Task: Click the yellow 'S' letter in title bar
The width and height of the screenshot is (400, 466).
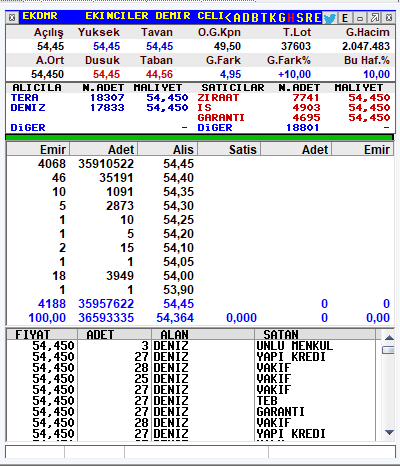Action: (300, 17)
